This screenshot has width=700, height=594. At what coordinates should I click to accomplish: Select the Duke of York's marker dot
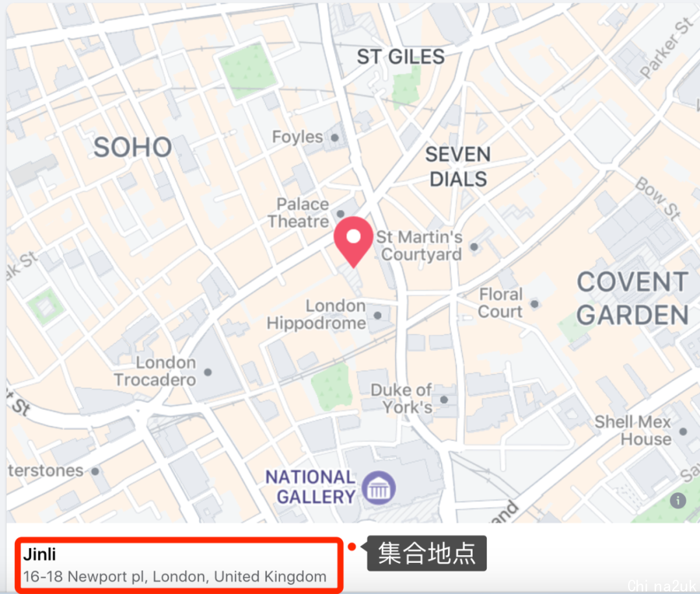coord(444,400)
